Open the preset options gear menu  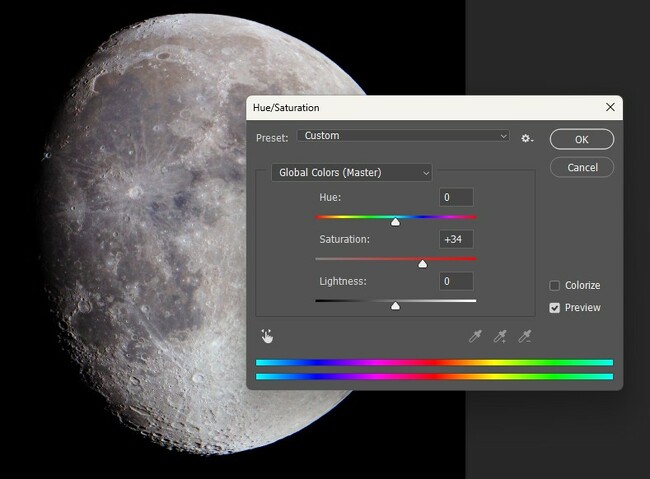click(527, 137)
